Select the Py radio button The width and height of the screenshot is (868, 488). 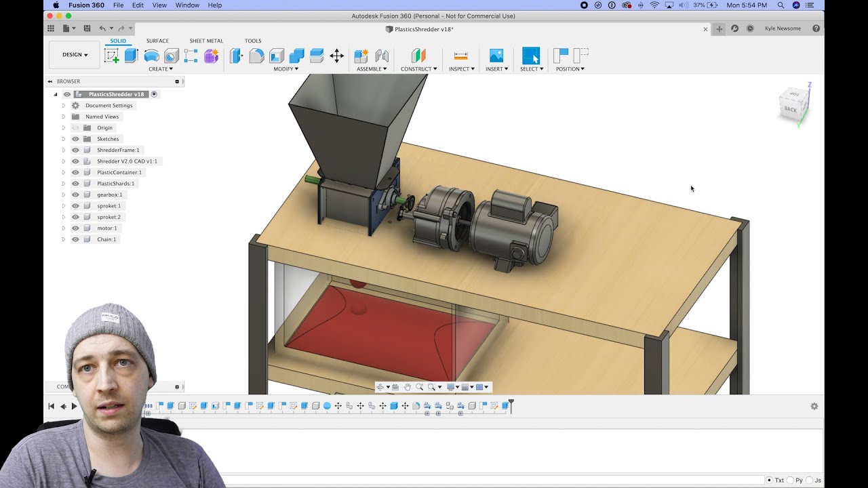click(x=791, y=481)
